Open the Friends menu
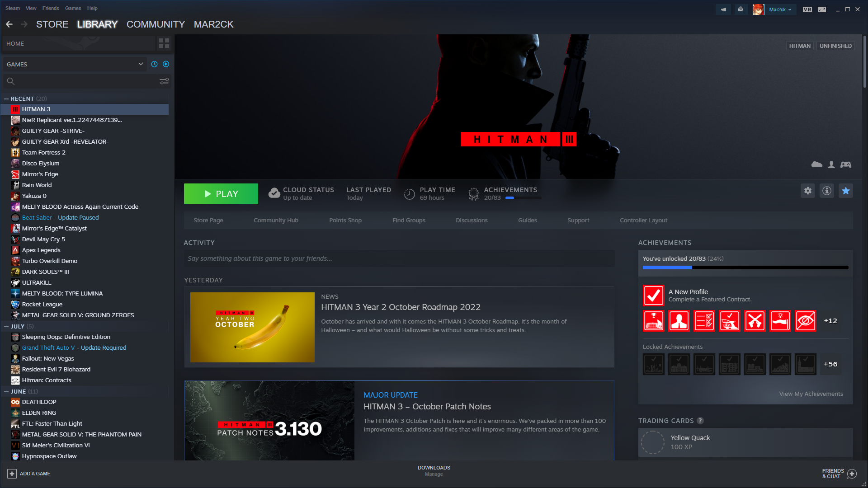The image size is (868, 488). [51, 8]
